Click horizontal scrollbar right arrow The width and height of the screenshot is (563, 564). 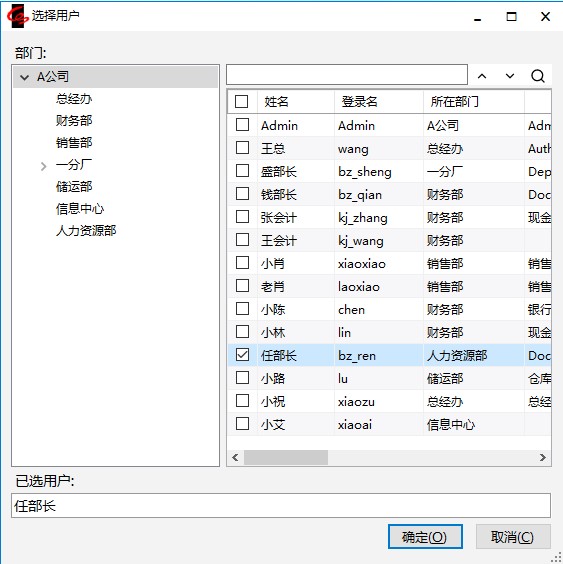[x=543, y=457]
